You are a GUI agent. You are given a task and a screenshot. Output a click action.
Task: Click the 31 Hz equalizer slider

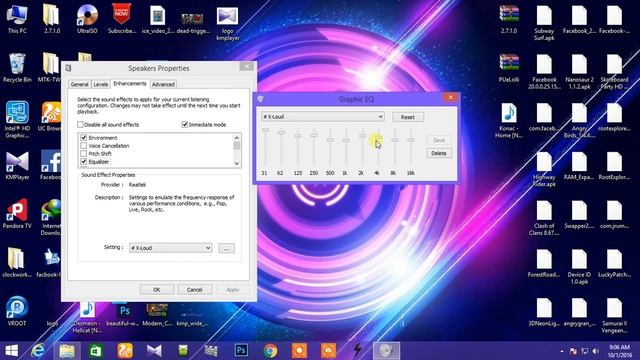pos(265,130)
